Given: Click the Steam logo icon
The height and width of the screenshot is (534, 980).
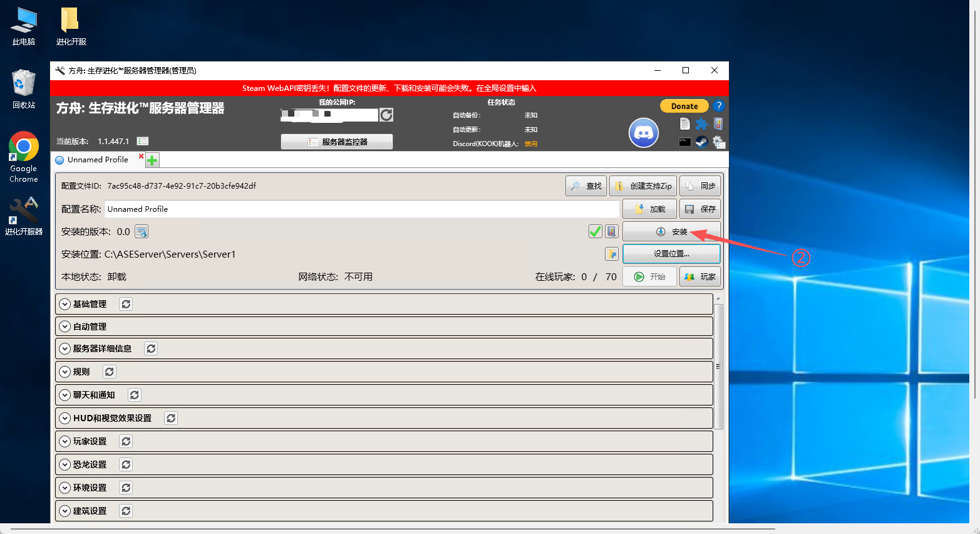Looking at the screenshot, I should pos(702,142).
